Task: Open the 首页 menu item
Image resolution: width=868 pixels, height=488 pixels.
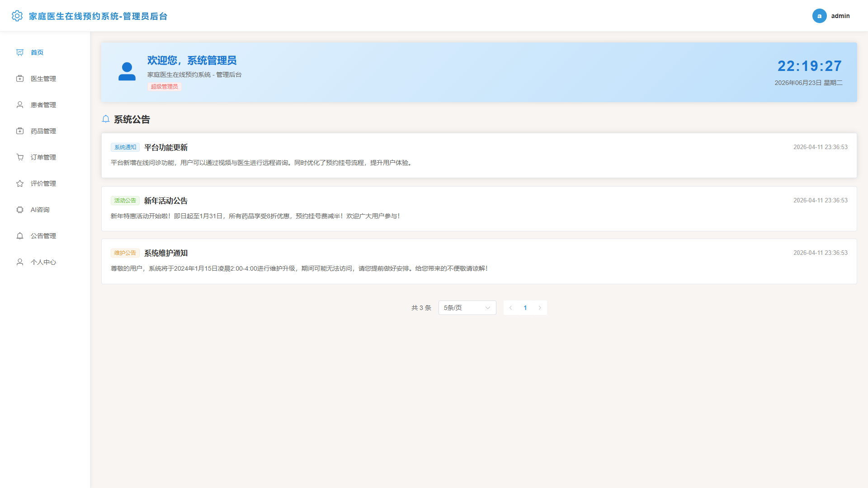Action: pyautogui.click(x=45, y=52)
